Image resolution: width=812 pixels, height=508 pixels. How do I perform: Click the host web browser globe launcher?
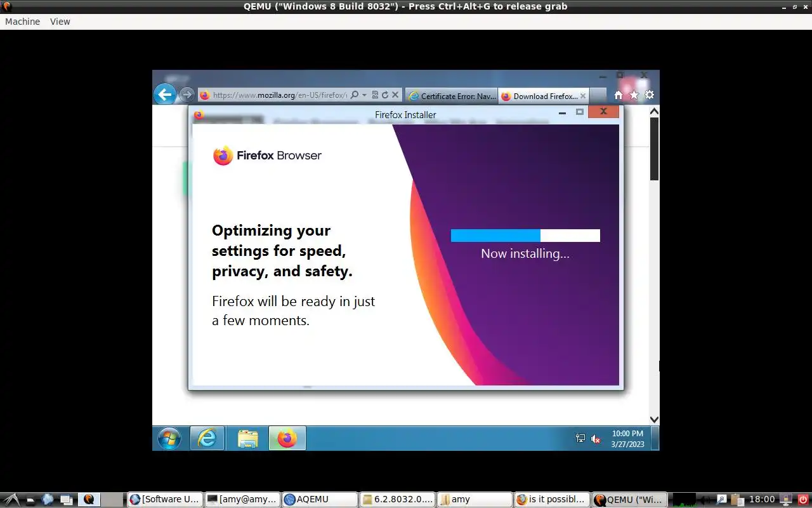(48, 500)
